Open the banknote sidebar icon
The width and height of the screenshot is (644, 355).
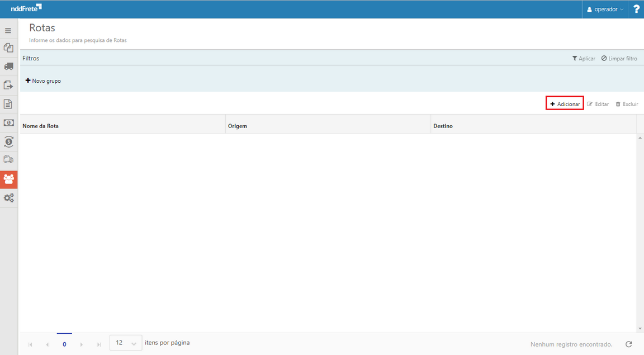pos(8,123)
